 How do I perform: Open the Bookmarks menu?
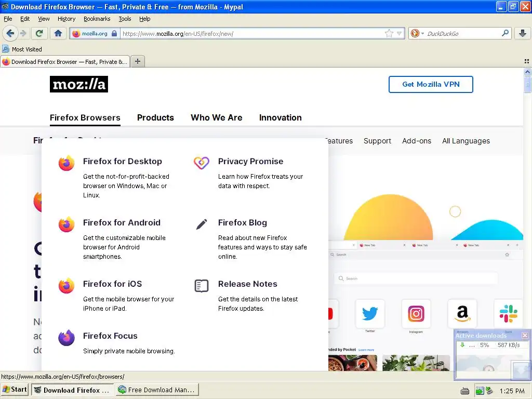tap(97, 19)
